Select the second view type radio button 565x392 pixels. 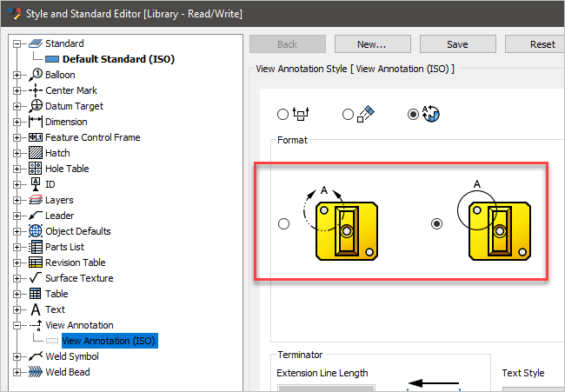pyautogui.click(x=348, y=114)
